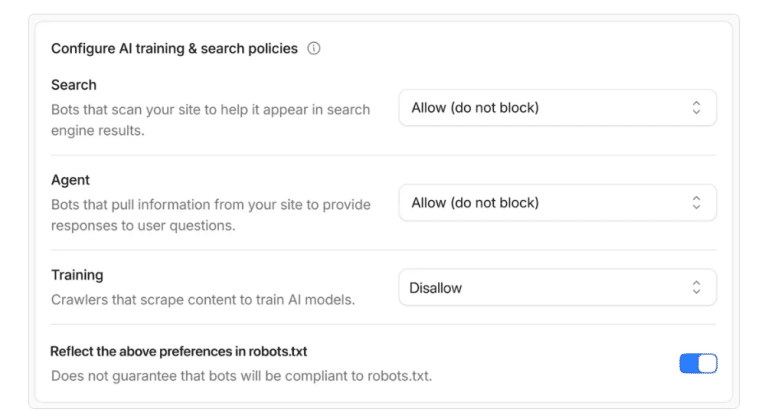This screenshot has height=419, width=768.
Task: Click the 'Search' section label
Action: 73,85
